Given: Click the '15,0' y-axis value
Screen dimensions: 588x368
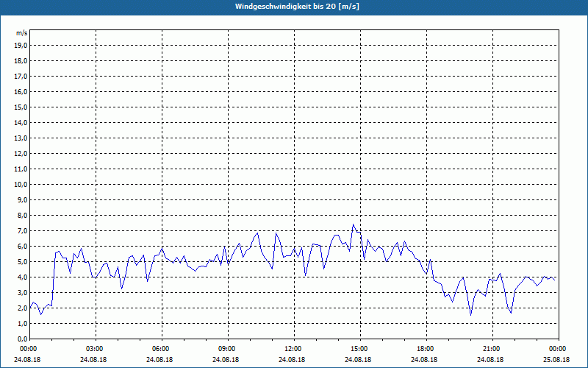Looking at the screenshot, I should pyautogui.click(x=21, y=107).
